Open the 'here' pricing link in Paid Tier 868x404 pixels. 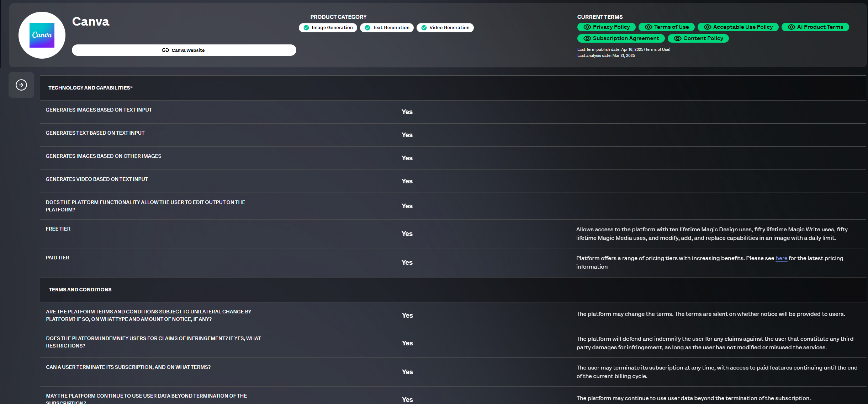pyautogui.click(x=781, y=258)
